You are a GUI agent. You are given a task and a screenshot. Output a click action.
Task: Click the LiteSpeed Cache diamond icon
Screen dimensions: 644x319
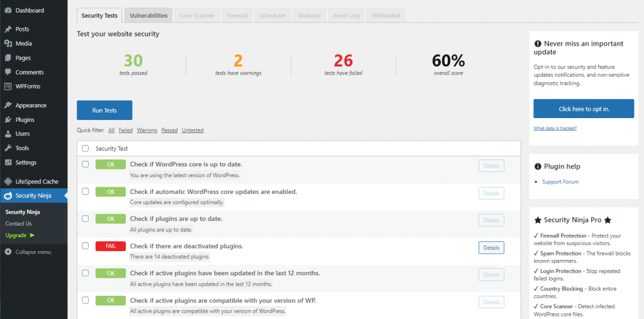8,181
